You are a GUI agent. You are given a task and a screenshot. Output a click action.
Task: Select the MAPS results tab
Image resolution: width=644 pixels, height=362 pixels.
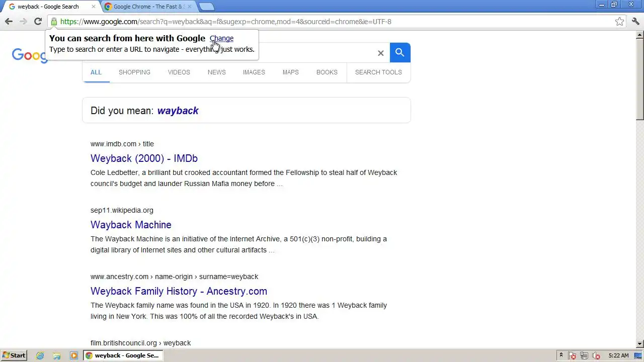click(x=291, y=72)
